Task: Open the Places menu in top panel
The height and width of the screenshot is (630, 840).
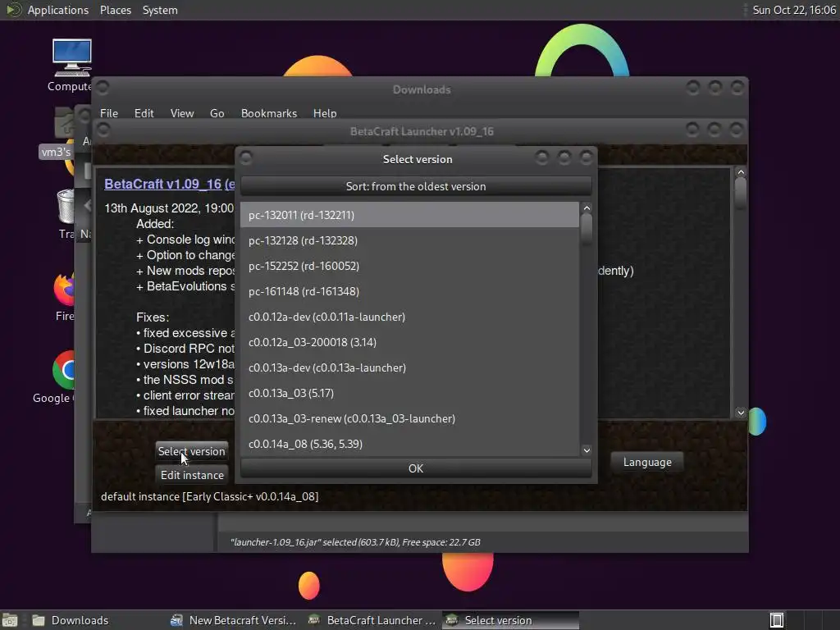Action: (115, 10)
